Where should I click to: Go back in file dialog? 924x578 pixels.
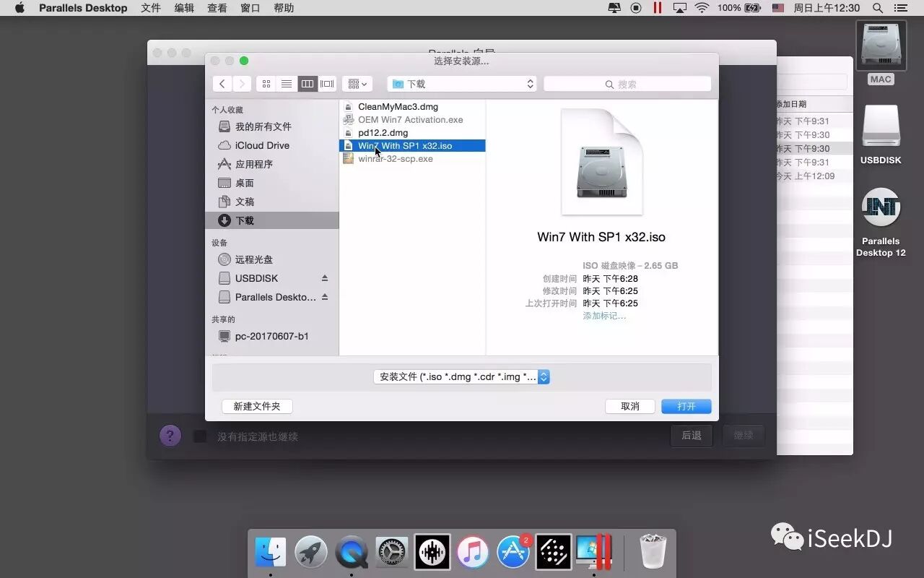[222, 84]
